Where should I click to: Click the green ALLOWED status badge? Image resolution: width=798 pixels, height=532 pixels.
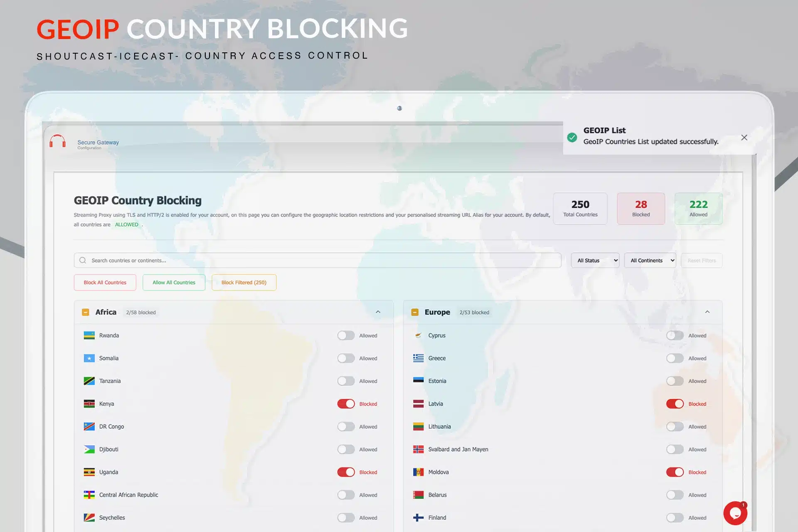(x=127, y=224)
